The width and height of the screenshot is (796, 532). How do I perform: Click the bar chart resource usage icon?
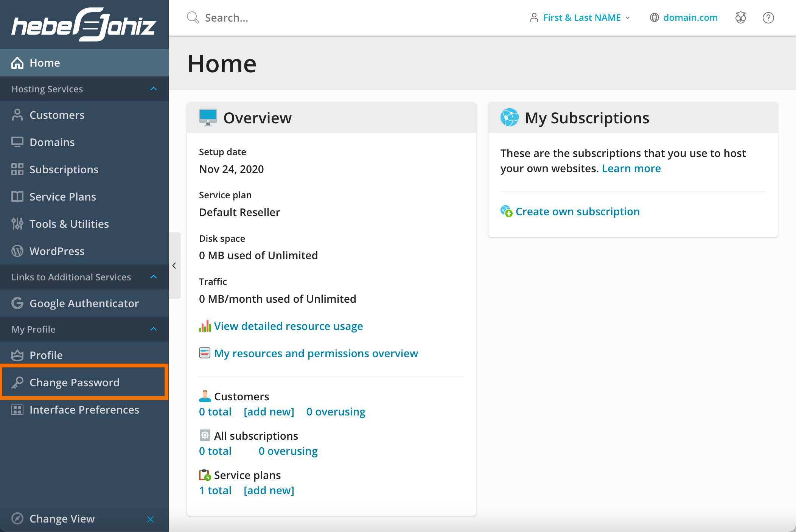(x=205, y=326)
